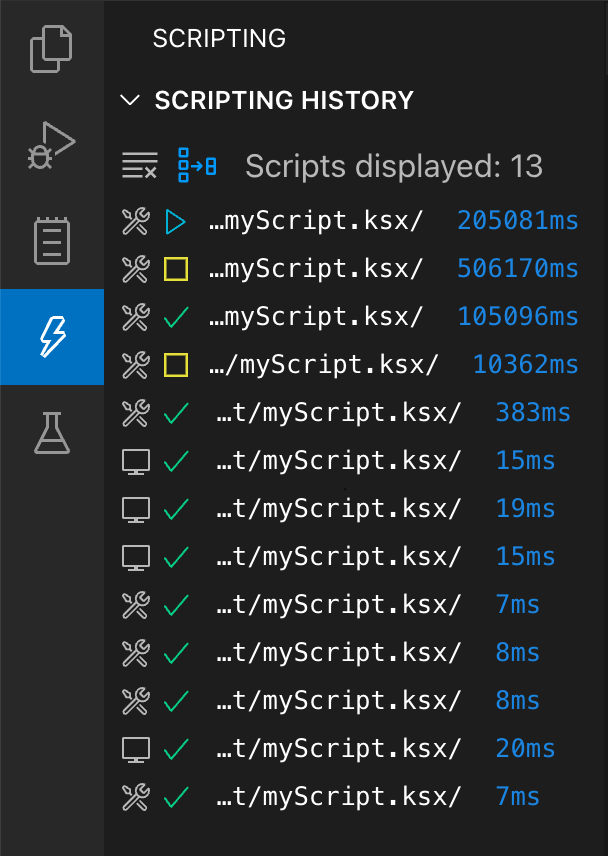Open the Explorer files icon in sidebar
608x856 pixels.
51,49
